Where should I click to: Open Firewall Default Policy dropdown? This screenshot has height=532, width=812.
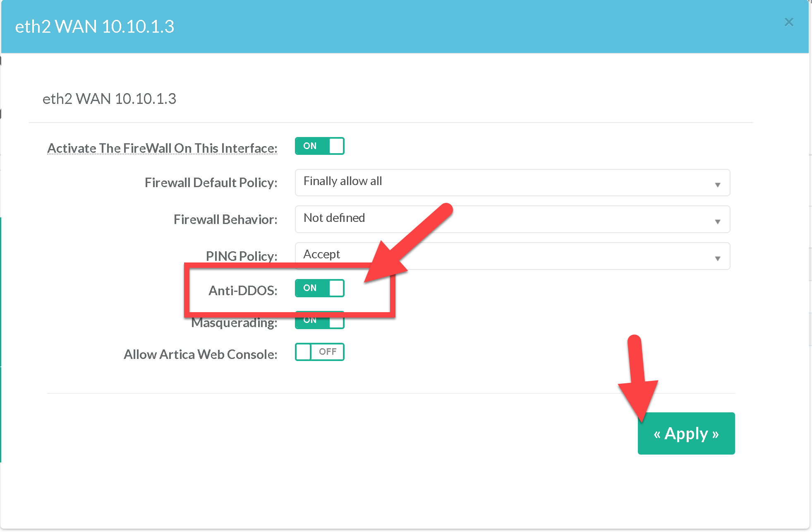pyautogui.click(x=512, y=183)
